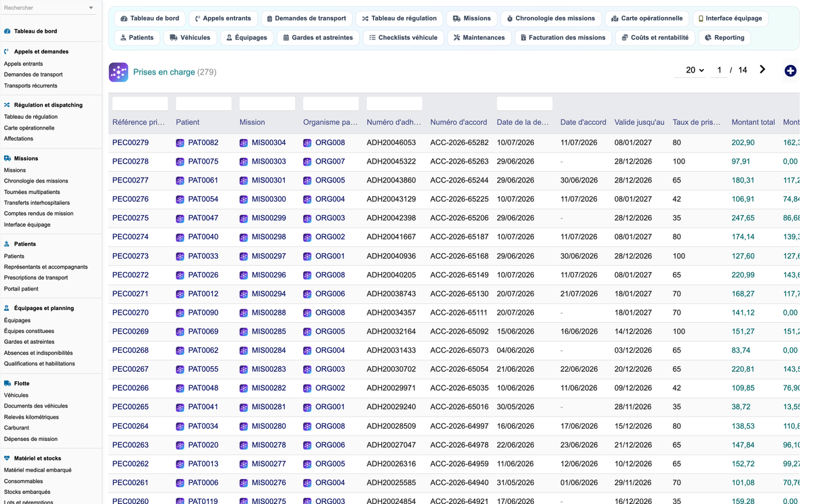Click the Véhicules tab ambulance icon
The width and height of the screenshot is (814, 504).
[174, 37]
